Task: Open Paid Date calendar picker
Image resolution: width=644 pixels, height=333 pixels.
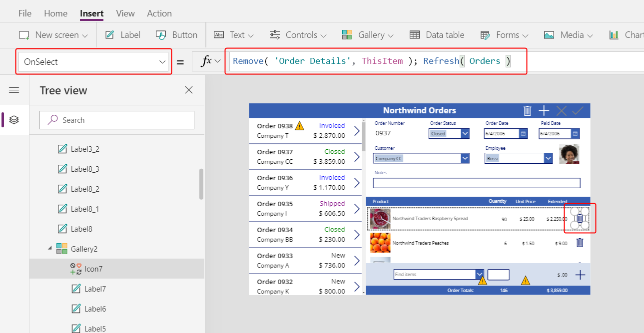Action: tap(575, 134)
